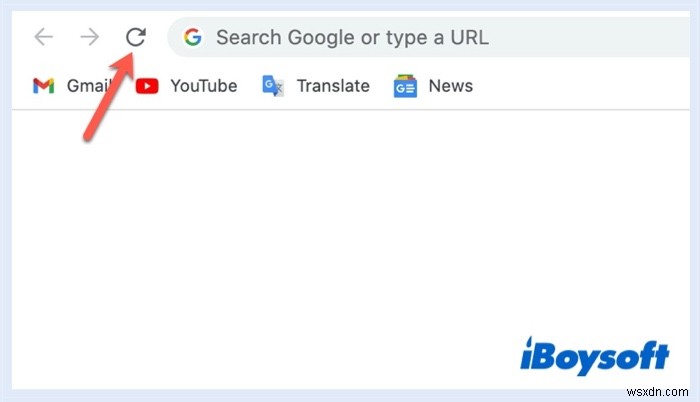
Task: Open the Gmail bookmark text label
Action: tap(86, 86)
